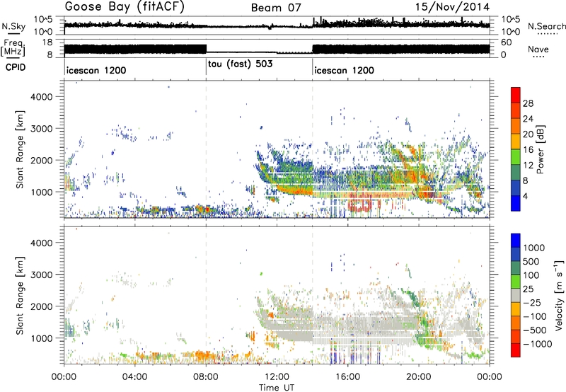Click the gray segment of the Velocity color bar
The width and height of the screenshot is (566, 392).
[x=516, y=296]
